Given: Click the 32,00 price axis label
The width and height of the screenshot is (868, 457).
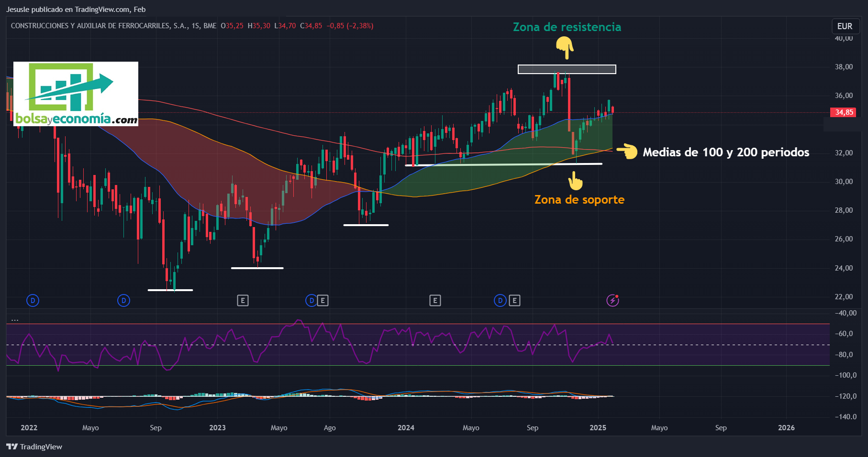Looking at the screenshot, I should pyautogui.click(x=844, y=153).
